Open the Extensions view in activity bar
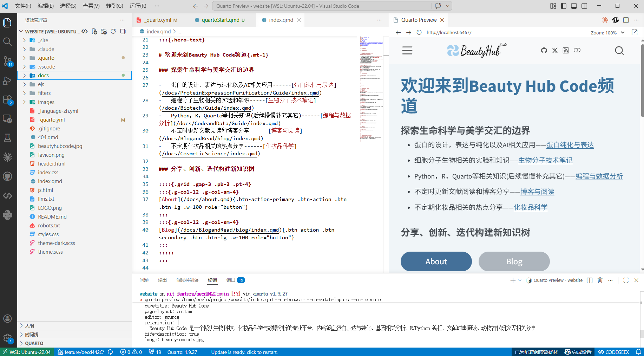The width and height of the screenshot is (644, 356). coord(7,100)
